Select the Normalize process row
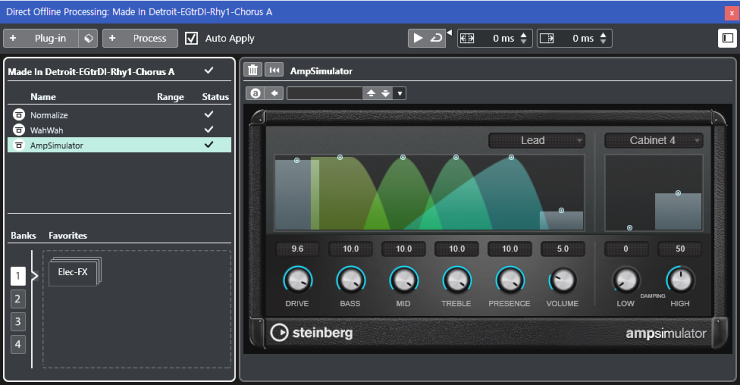 pos(119,115)
